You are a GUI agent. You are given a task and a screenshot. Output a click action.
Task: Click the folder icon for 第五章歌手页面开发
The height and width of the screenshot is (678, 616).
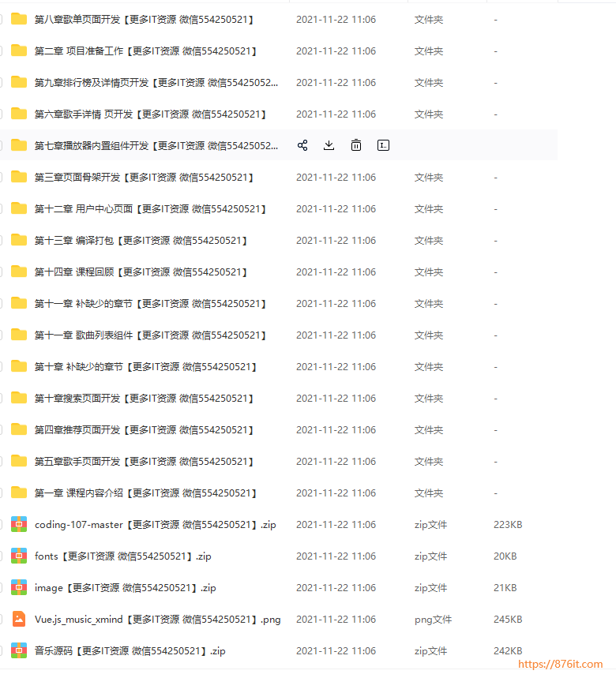tap(19, 461)
